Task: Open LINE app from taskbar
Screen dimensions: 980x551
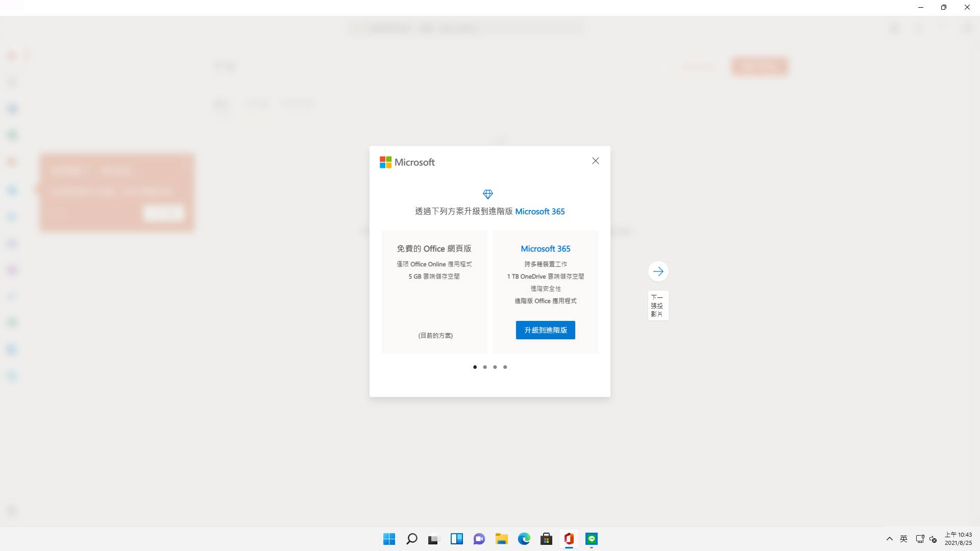Action: click(x=591, y=539)
